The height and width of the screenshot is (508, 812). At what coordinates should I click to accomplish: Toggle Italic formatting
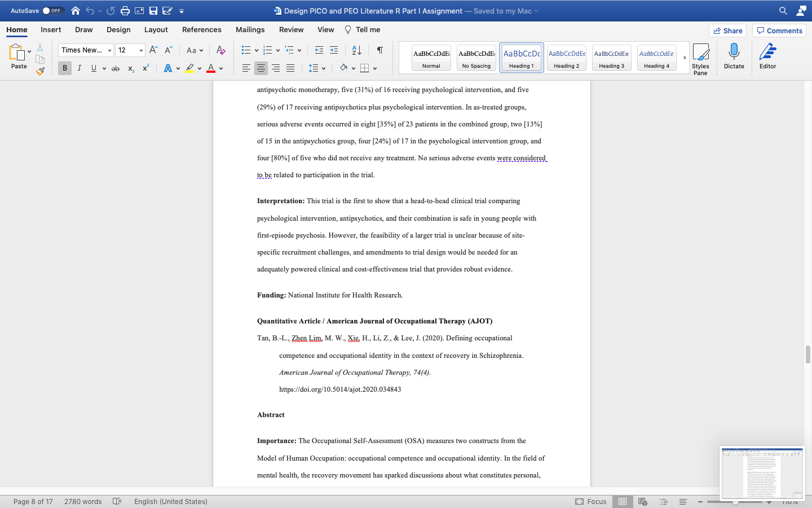click(80, 68)
